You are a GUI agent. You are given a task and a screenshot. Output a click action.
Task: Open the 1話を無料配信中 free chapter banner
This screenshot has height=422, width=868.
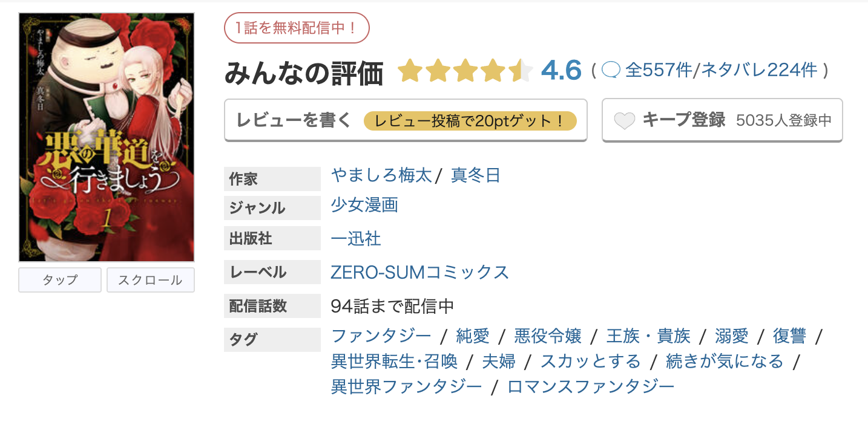point(297,28)
